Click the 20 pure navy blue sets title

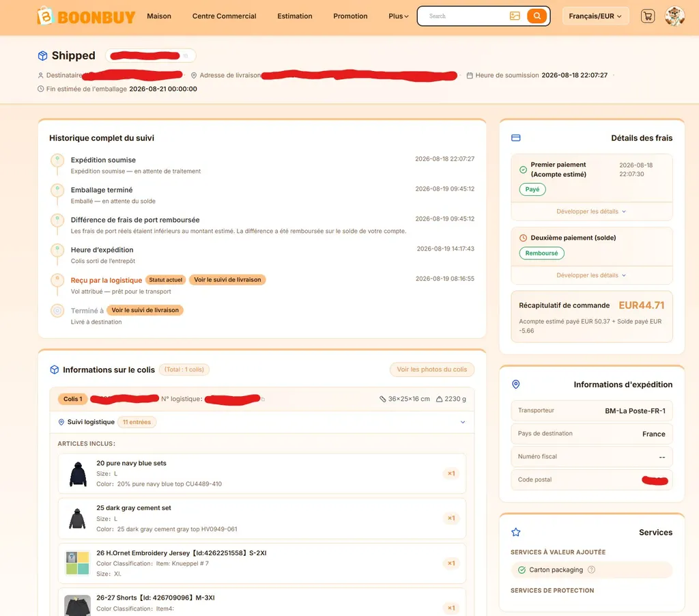tap(131, 463)
